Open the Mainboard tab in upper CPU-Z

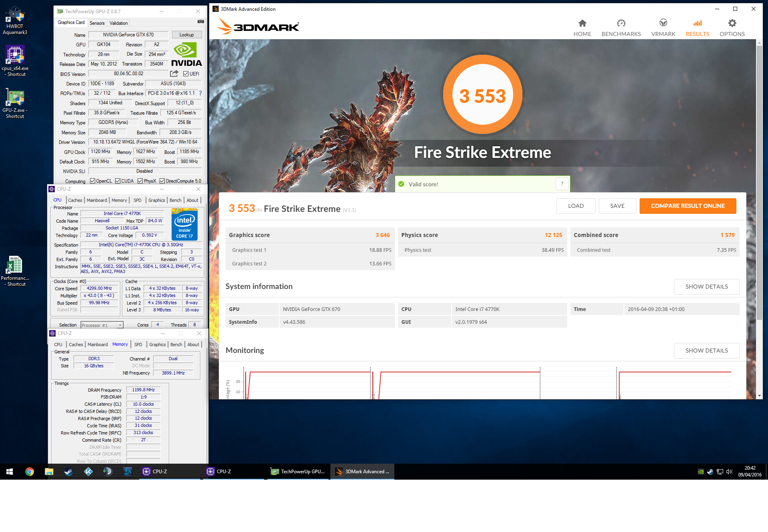[x=97, y=200]
